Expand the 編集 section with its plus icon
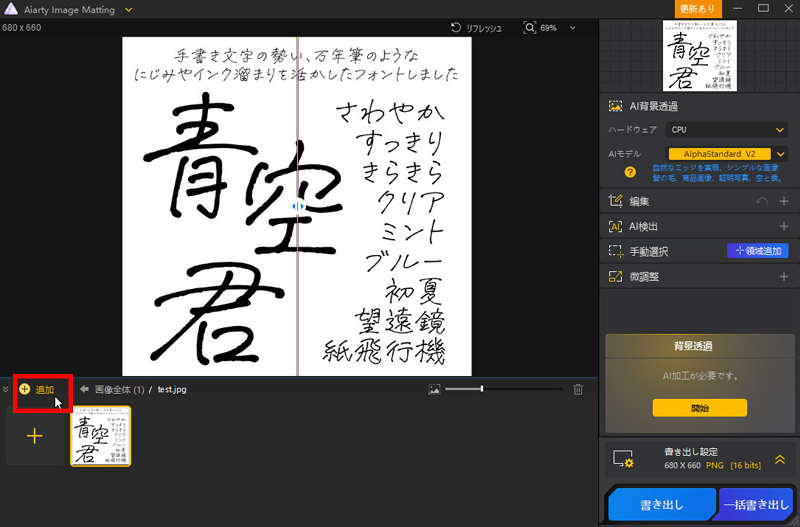This screenshot has height=527, width=800. [x=784, y=201]
